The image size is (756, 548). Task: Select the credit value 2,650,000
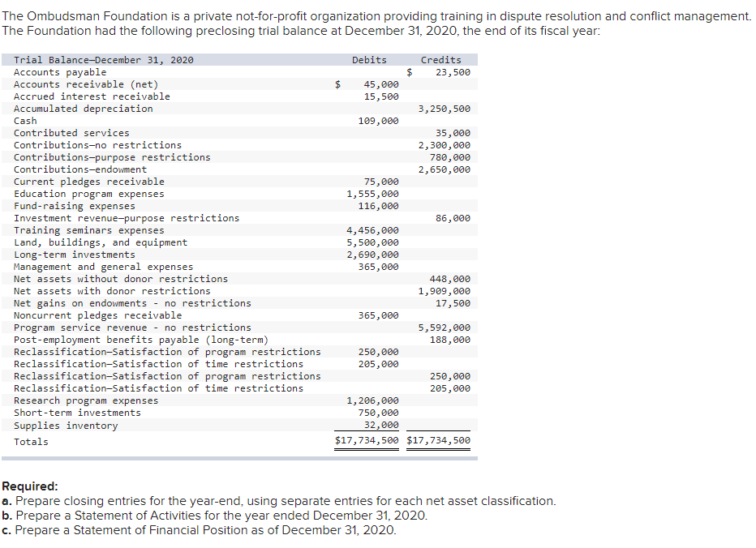[x=444, y=169]
